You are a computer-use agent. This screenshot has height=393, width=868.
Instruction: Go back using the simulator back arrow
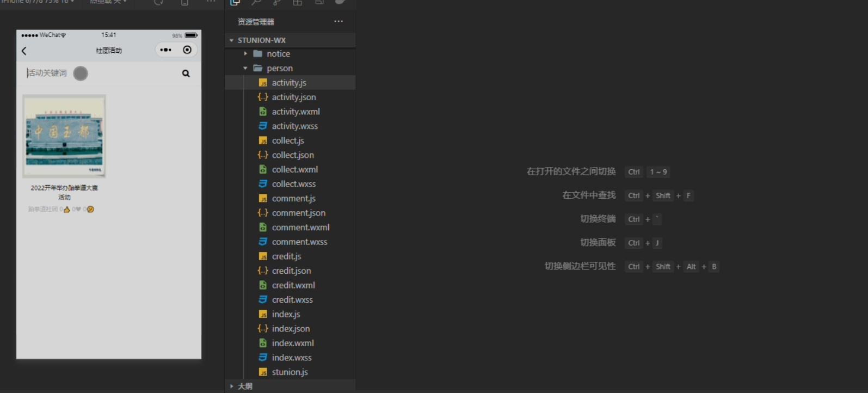[24, 51]
